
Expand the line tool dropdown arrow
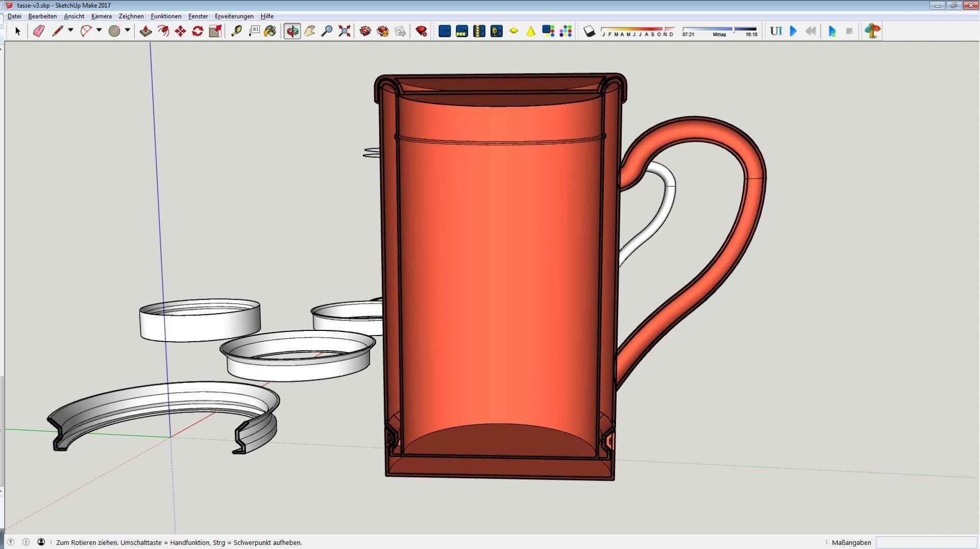(70, 31)
